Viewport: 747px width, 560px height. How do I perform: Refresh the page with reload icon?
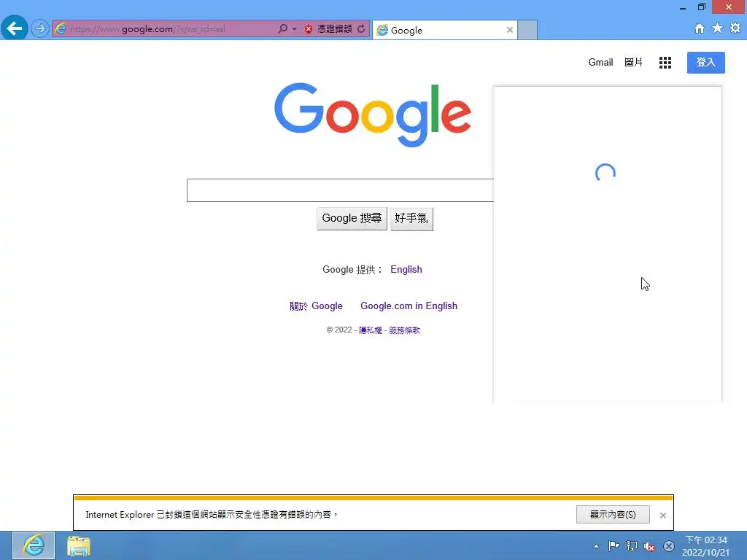coord(361,29)
